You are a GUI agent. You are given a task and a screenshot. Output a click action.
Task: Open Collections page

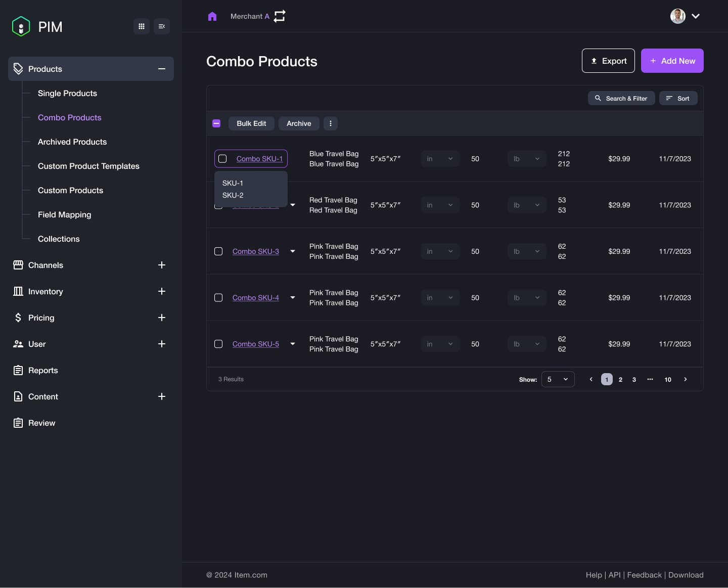tap(59, 239)
